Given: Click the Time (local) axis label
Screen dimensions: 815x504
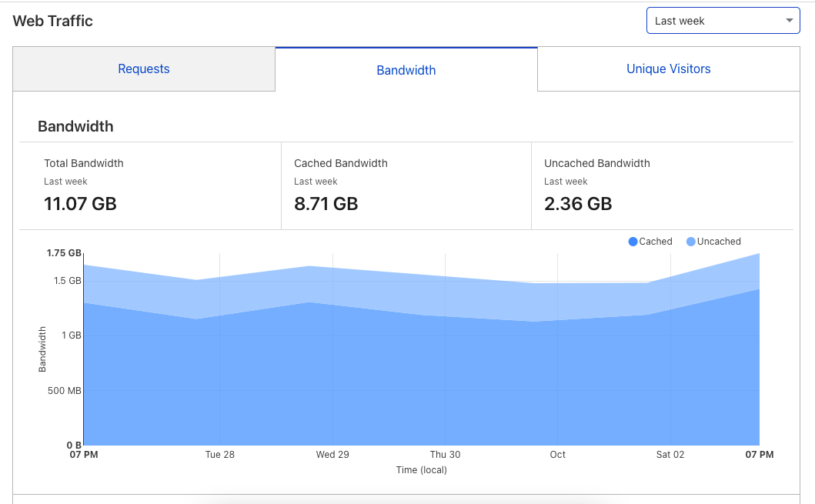Looking at the screenshot, I should tap(422, 469).
